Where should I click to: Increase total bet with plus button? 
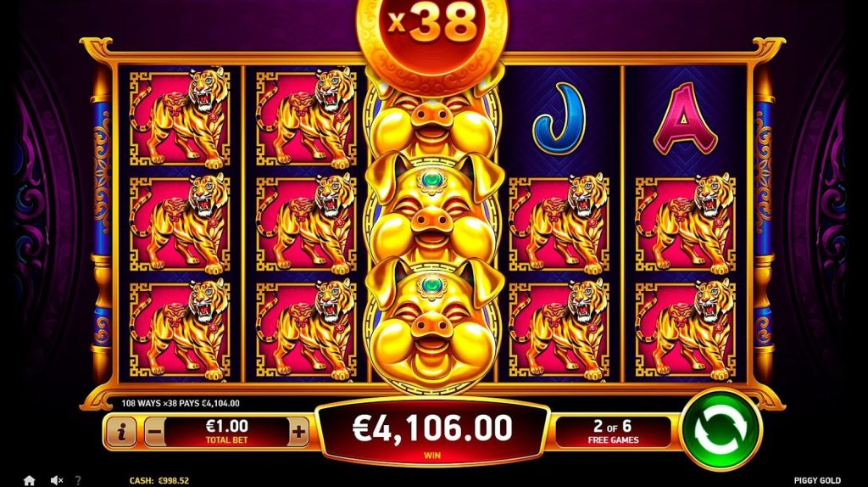coord(298,432)
